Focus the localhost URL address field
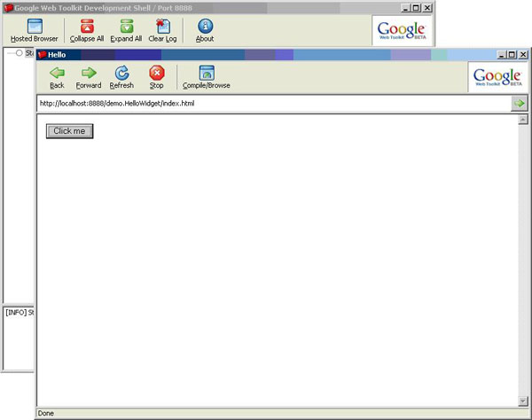 point(266,104)
